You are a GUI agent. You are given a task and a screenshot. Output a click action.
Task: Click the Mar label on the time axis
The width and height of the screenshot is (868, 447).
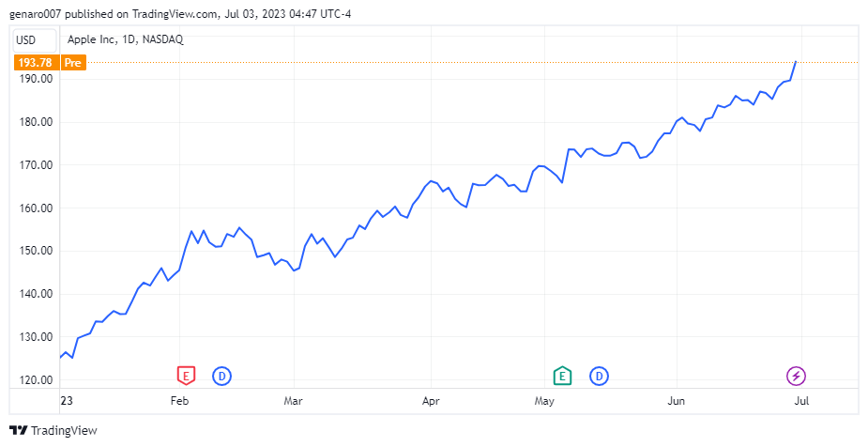(294, 400)
